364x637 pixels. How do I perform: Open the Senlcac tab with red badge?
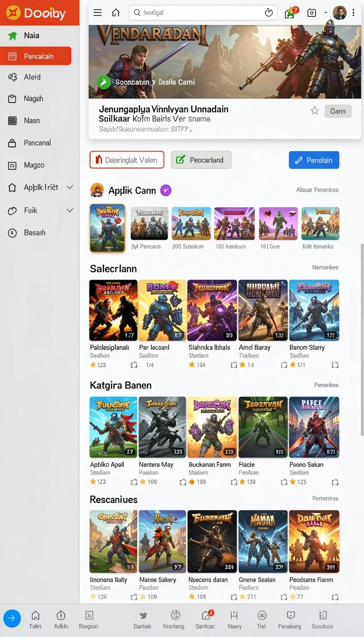pos(205,619)
